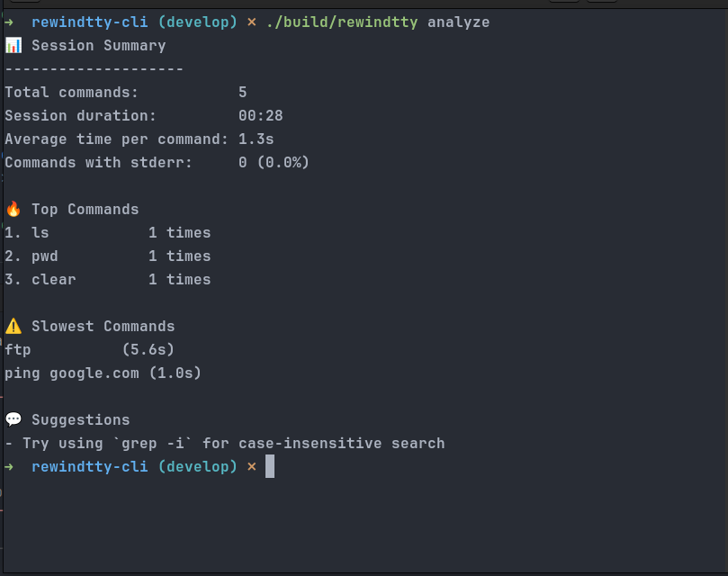
Task: Click the warning emoji beside Slowest Commands
Action: pos(13,326)
